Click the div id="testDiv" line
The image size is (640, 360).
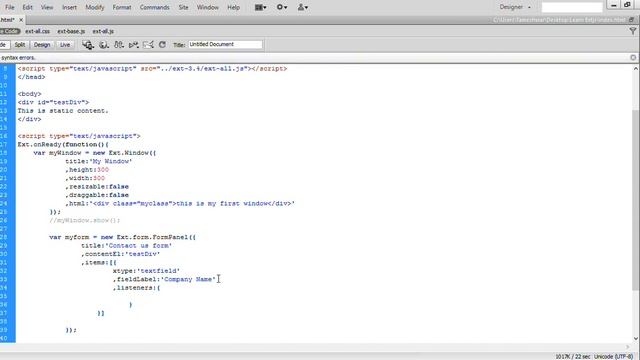click(x=53, y=102)
